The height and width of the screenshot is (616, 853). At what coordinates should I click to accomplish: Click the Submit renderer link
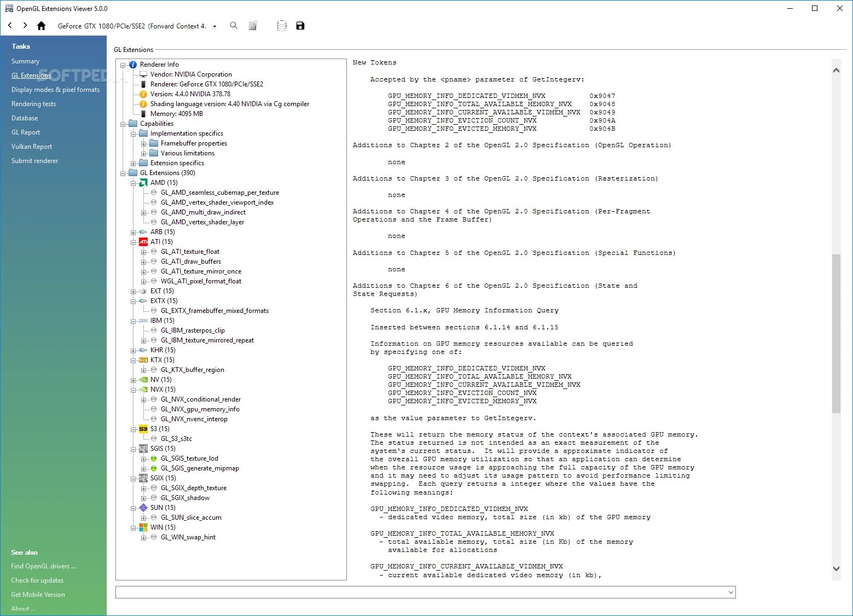(x=34, y=161)
